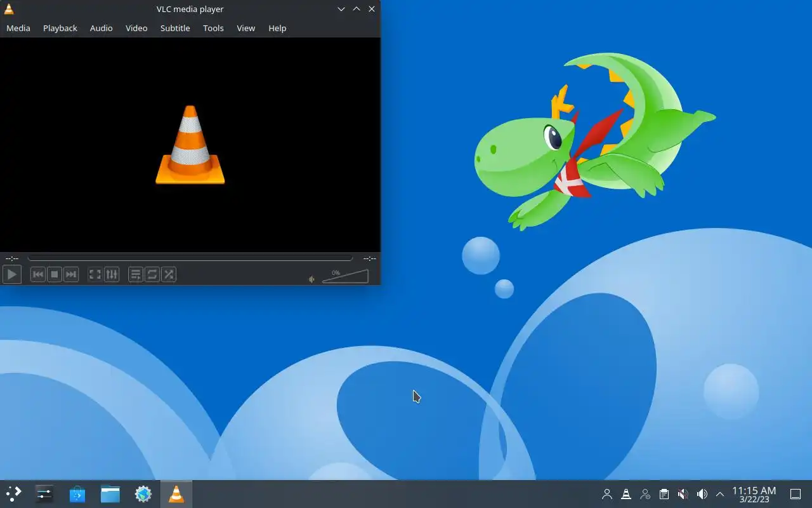812x508 pixels.
Task: Toggle the VLC playlist view
Action: click(x=136, y=274)
